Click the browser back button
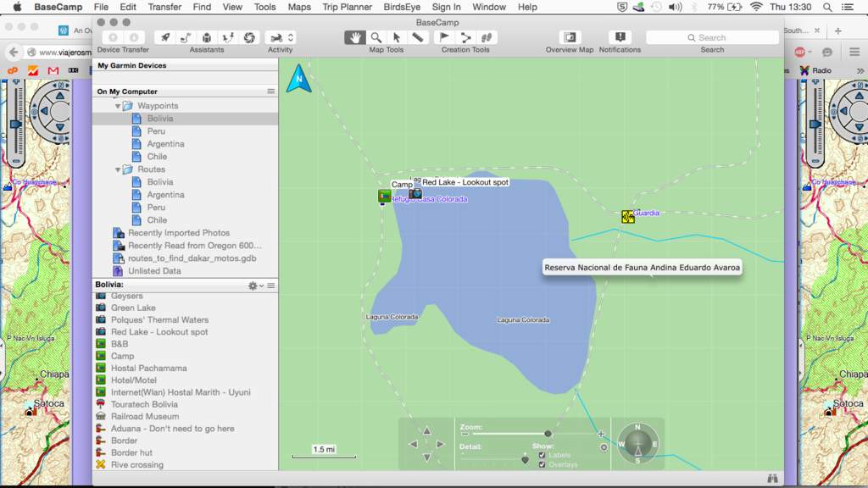 [14, 52]
